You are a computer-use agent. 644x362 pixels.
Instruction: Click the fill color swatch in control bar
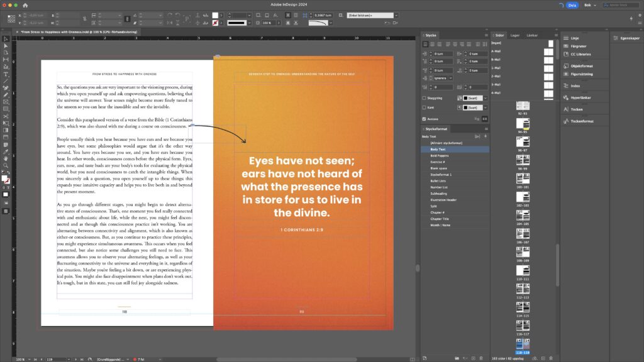pos(215,16)
